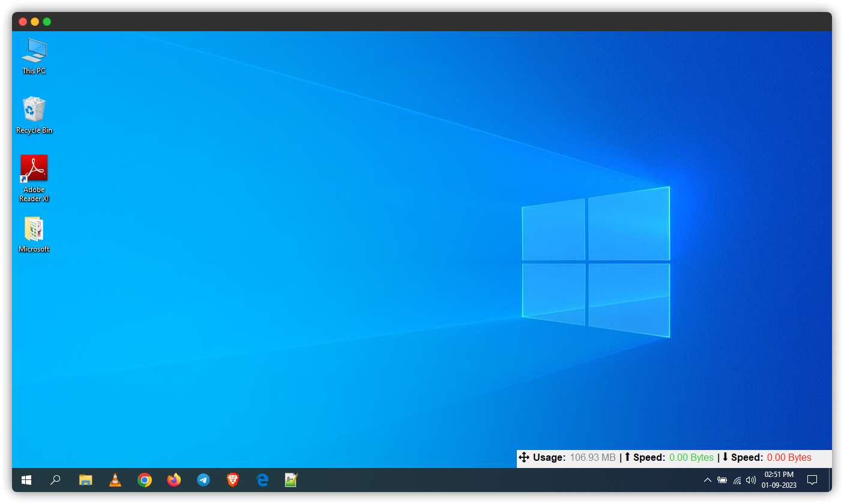Open Microsoft Edge from taskbar

262,480
